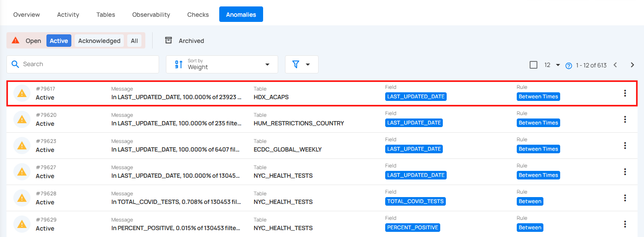
Task: Click the '1 - 12 of 613' count
Action: click(591, 65)
